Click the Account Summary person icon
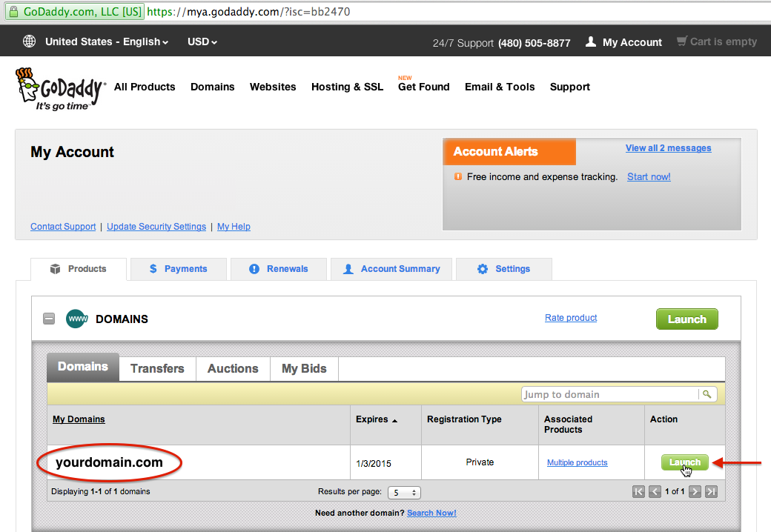 [x=348, y=269]
